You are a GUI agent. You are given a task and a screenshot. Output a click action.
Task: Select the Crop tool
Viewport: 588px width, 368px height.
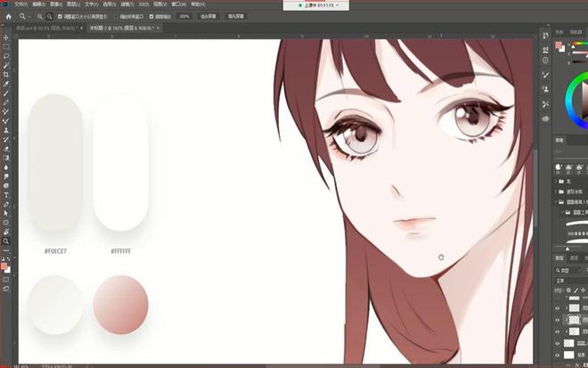click(x=6, y=74)
